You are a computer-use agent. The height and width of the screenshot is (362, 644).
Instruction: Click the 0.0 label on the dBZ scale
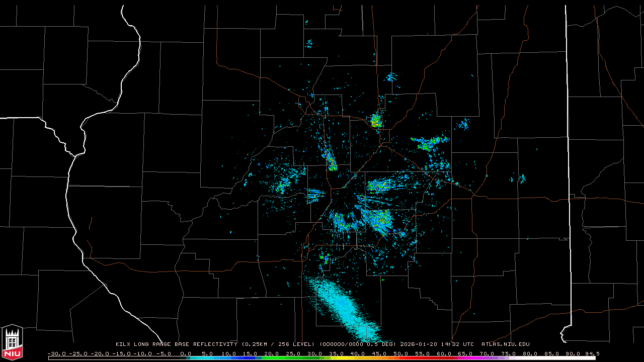(186, 353)
